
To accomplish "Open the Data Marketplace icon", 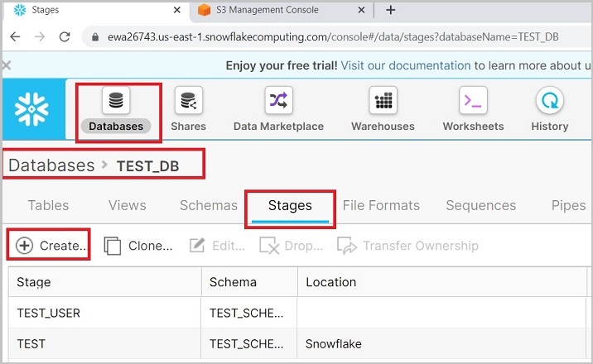I will (278, 102).
